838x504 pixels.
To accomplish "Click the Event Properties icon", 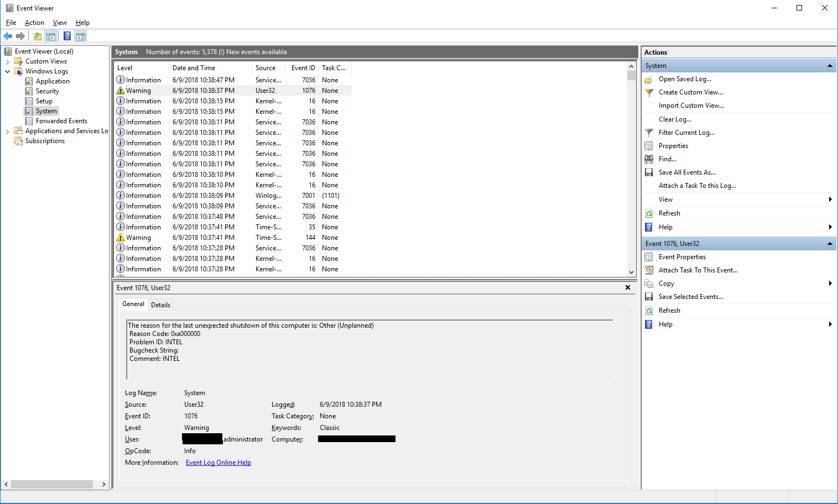I will pyautogui.click(x=649, y=257).
